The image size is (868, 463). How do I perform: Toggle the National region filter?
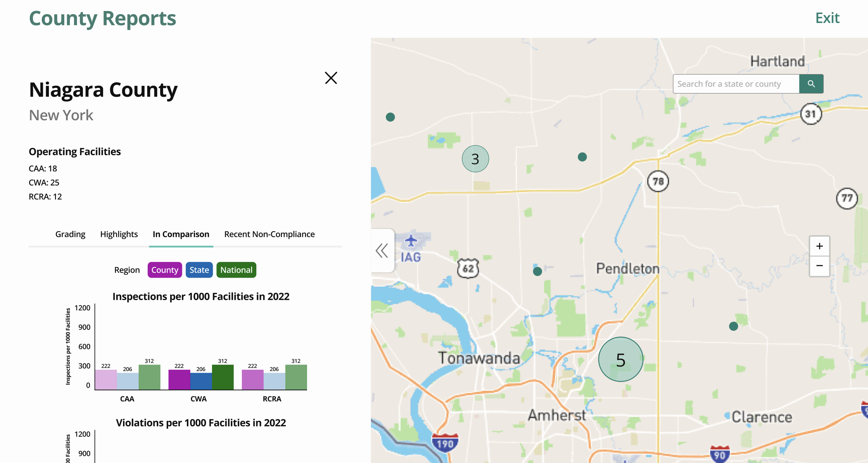point(236,270)
